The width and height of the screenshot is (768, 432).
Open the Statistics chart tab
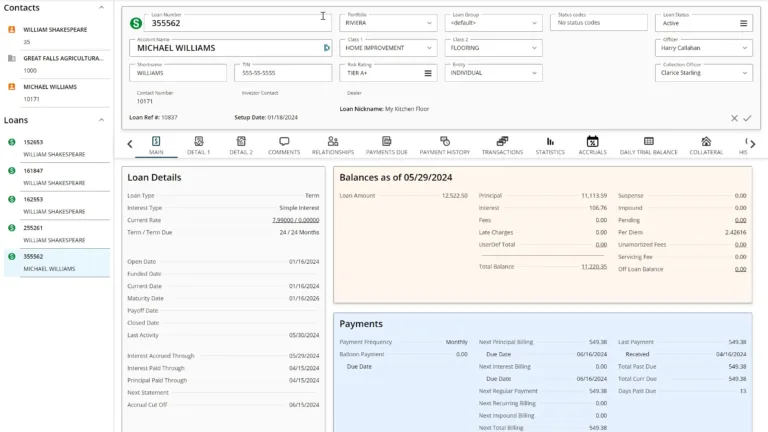[x=550, y=146]
